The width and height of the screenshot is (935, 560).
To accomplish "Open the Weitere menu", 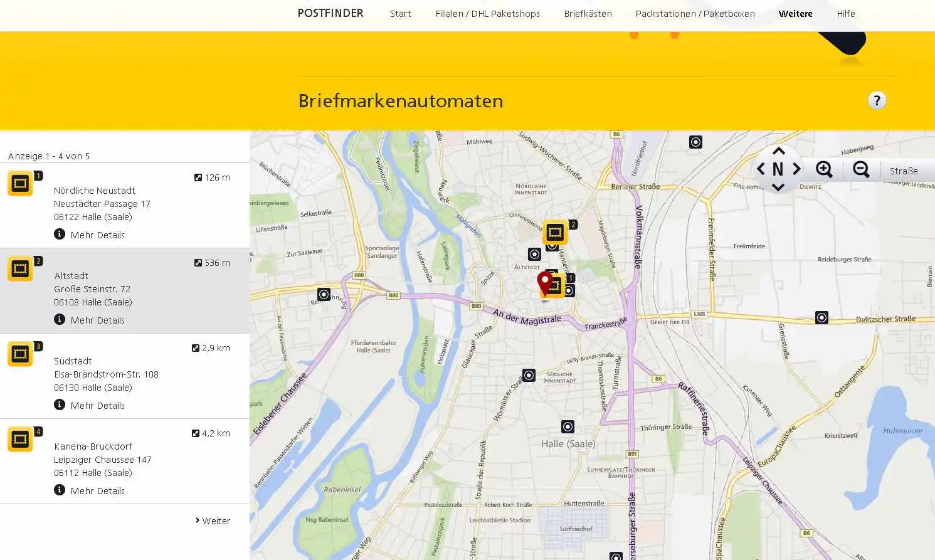I will pyautogui.click(x=795, y=14).
